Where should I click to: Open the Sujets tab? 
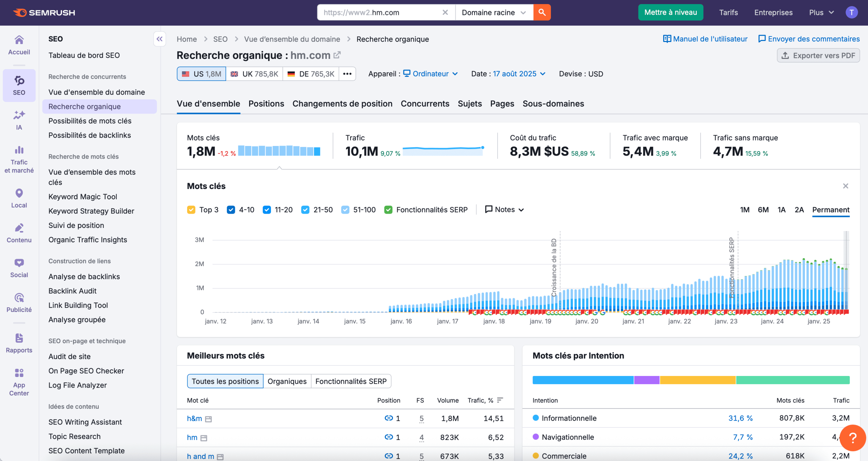470,104
